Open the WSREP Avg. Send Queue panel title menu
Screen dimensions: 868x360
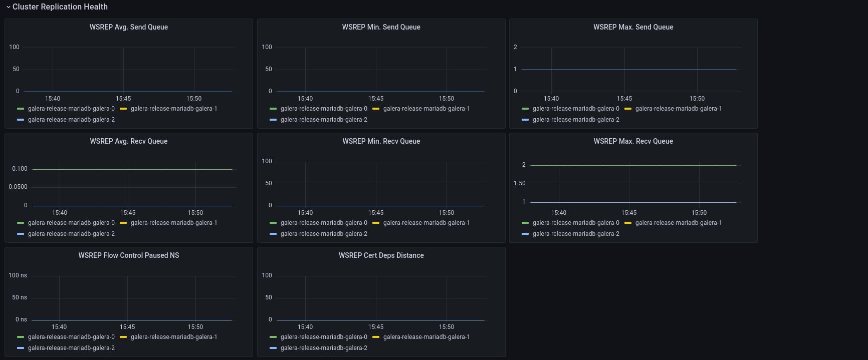[x=129, y=27]
